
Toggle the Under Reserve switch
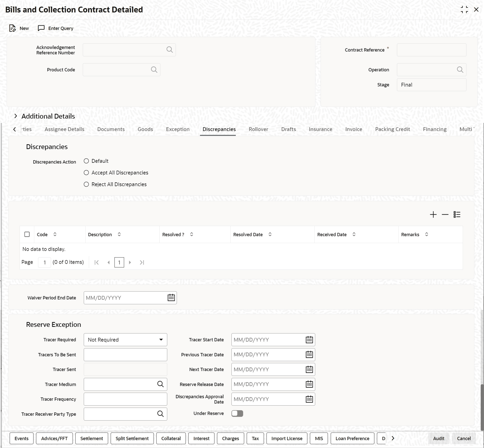click(237, 413)
